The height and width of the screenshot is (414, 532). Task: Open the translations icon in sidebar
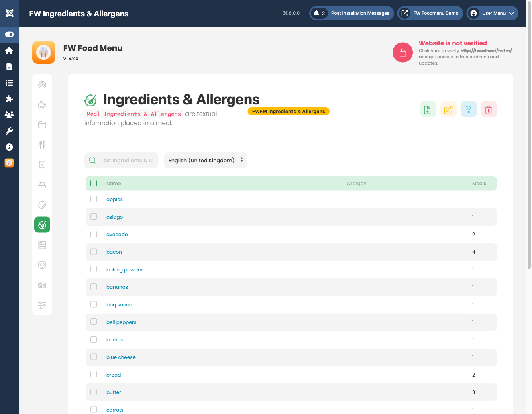(x=42, y=285)
